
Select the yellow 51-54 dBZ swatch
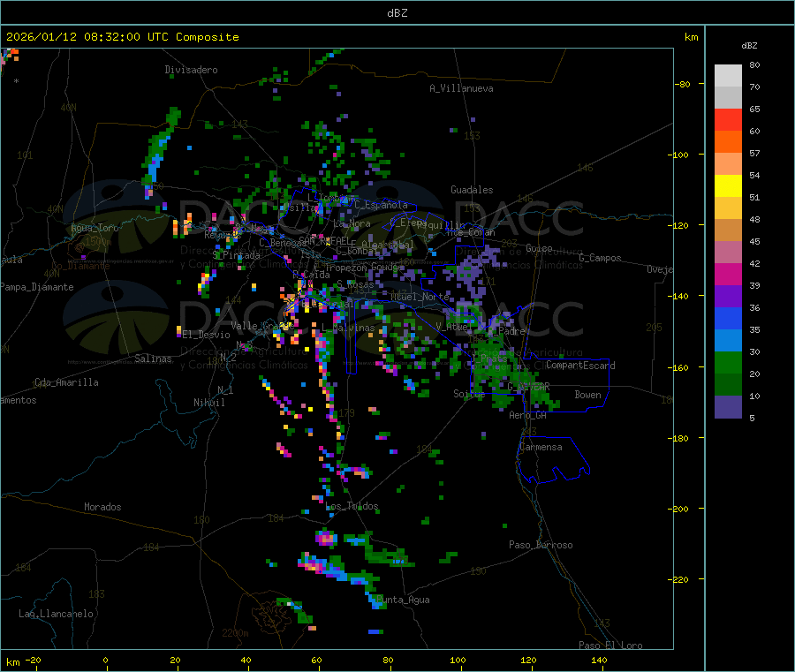click(728, 186)
